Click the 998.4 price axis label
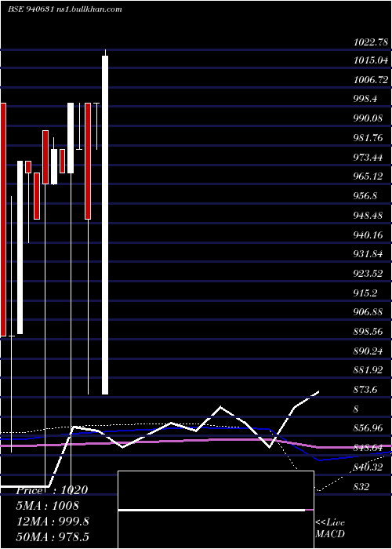 [x=365, y=99]
